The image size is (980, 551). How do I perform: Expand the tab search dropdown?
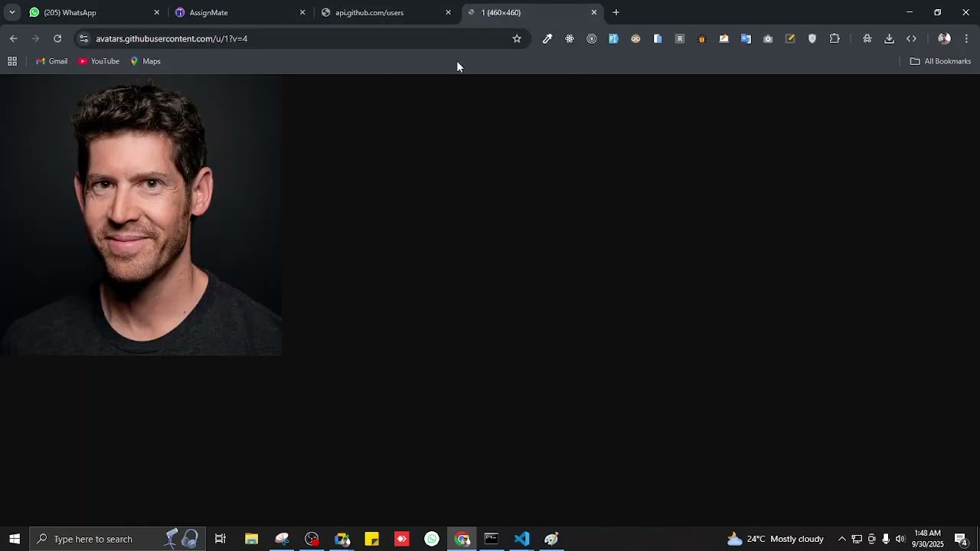pos(11,12)
